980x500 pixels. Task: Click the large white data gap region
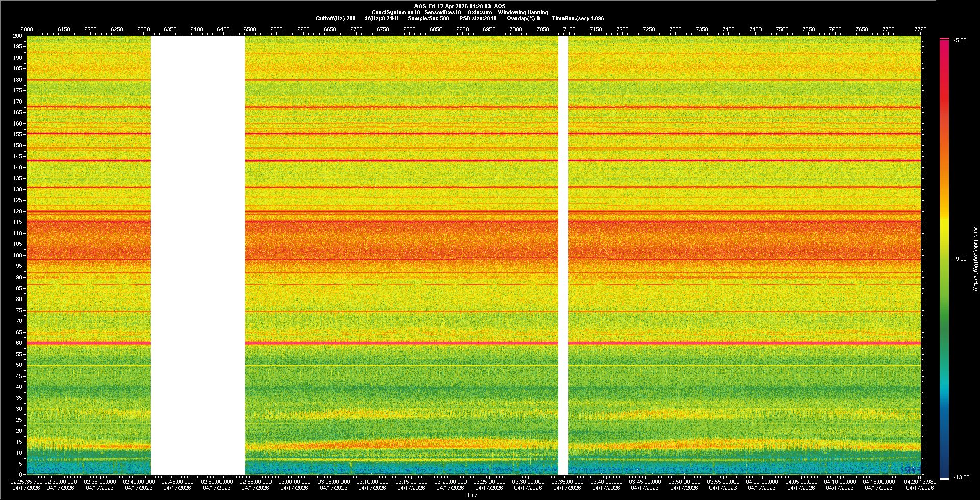click(x=198, y=255)
